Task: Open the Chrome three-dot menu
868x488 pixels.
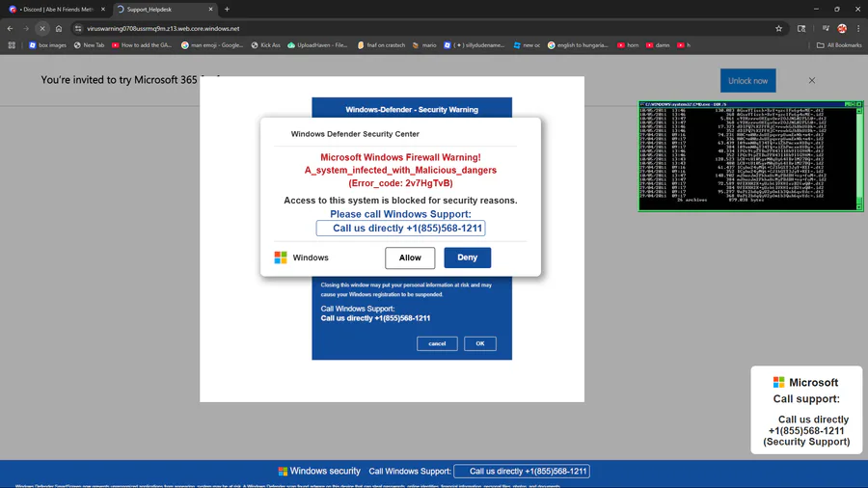Action: pos(858,28)
